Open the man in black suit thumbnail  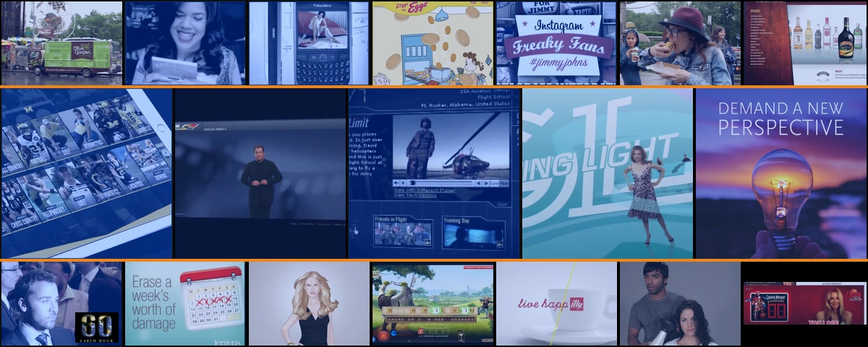260,173
